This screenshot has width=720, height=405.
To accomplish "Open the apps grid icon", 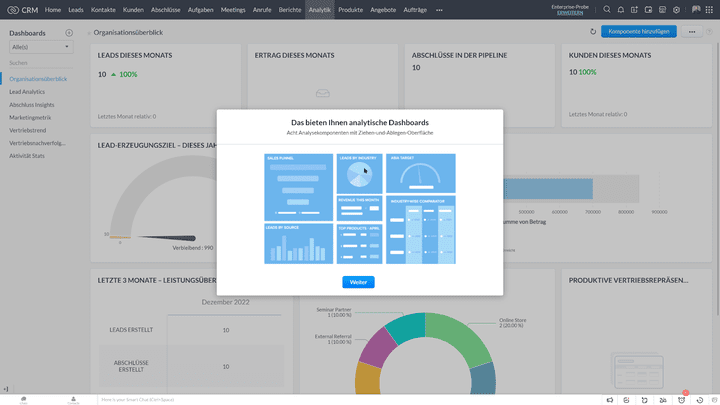I will click(x=709, y=10).
